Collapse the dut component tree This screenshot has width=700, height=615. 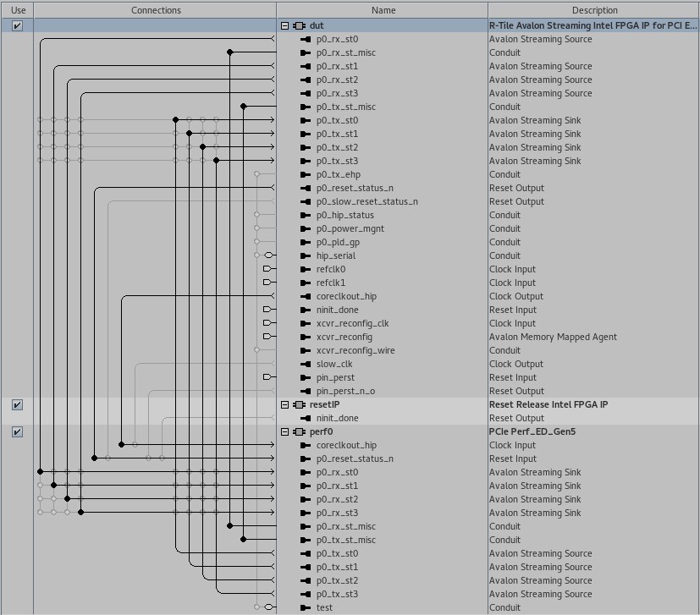click(x=285, y=26)
